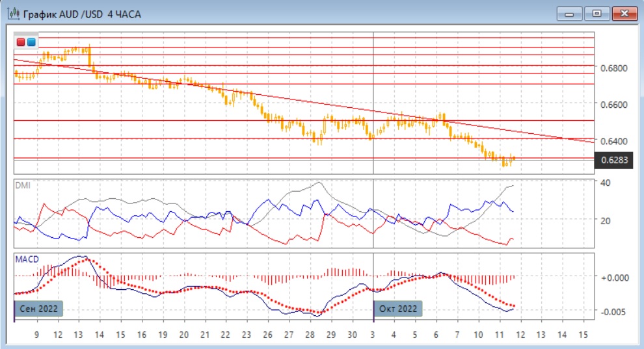The image size is (644, 349).
Task: Click the candlestick chart icon in title bar
Action: pos(13,14)
